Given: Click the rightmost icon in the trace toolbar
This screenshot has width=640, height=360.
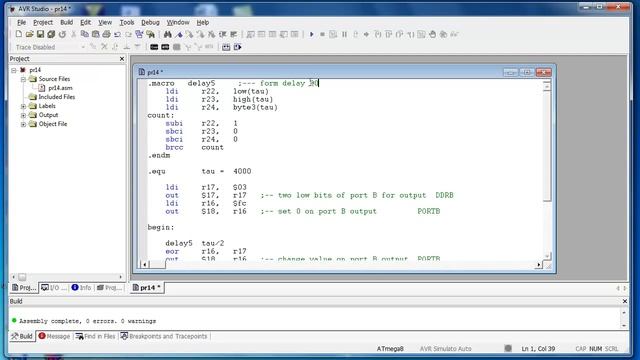Looking at the screenshot, I should 238,47.
